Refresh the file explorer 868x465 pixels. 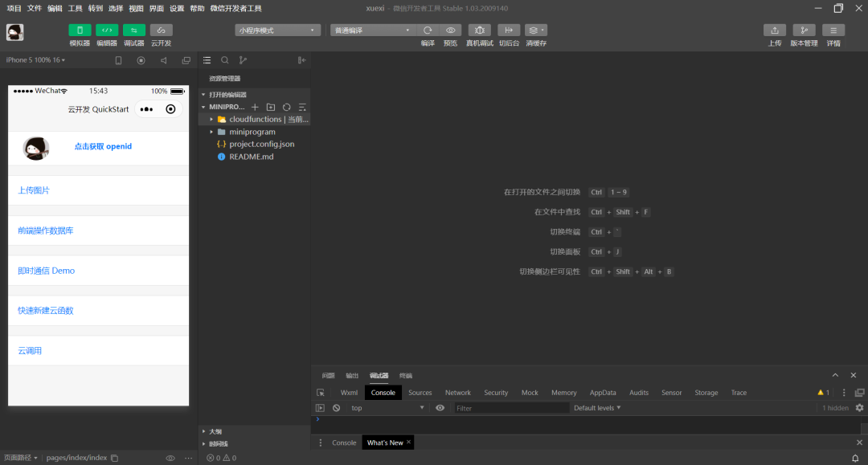[286, 108]
